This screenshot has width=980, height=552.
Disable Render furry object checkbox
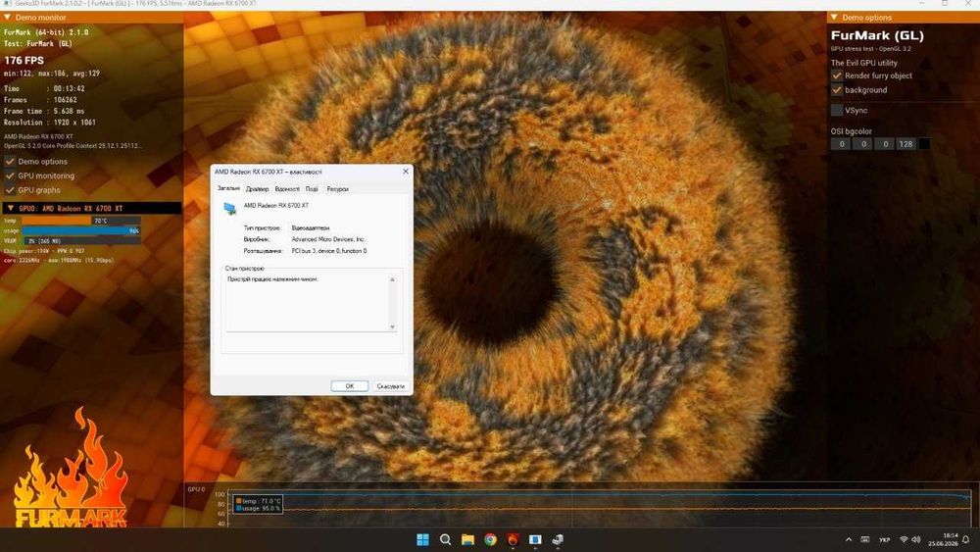coord(836,75)
